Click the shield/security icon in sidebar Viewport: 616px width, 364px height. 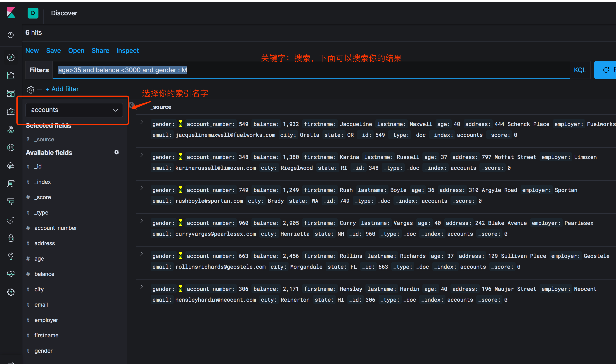pyautogui.click(x=11, y=238)
